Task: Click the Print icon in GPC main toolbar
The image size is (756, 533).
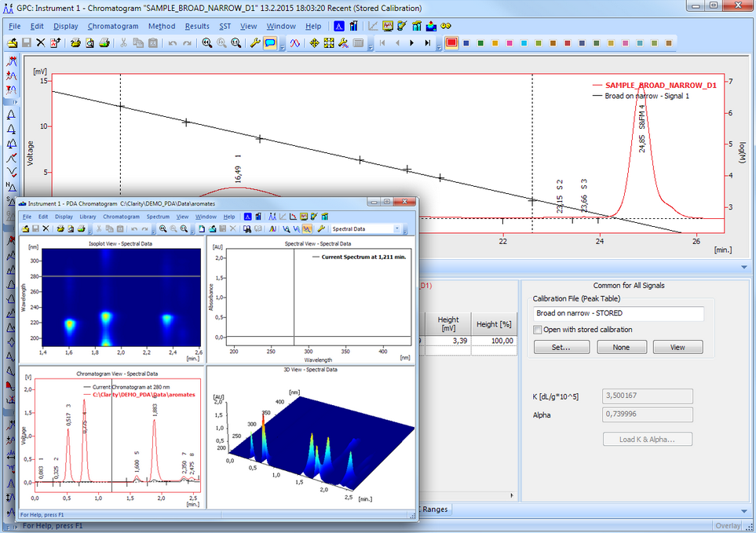Action: 75,43
